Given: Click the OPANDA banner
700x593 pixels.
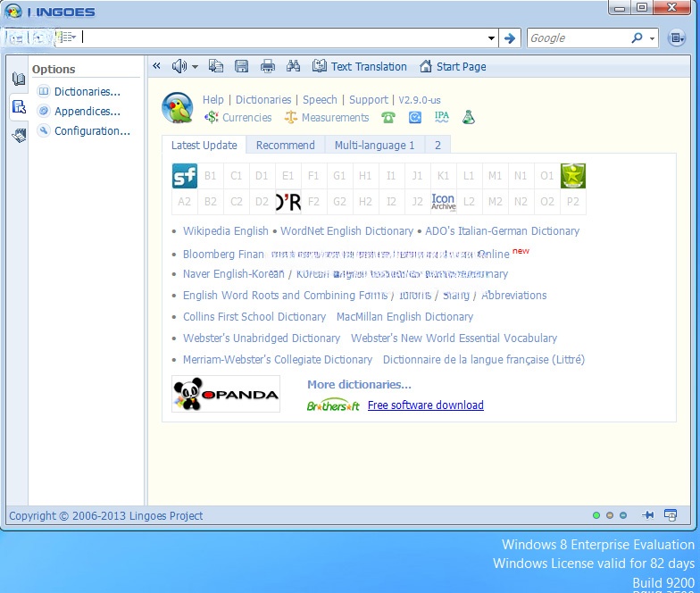Looking at the screenshot, I should [x=226, y=394].
